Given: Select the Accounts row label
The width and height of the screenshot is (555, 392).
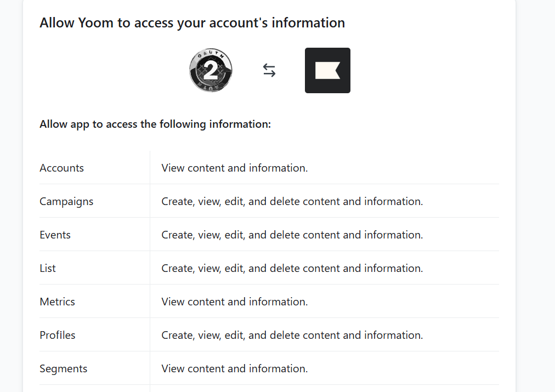Looking at the screenshot, I should (61, 168).
